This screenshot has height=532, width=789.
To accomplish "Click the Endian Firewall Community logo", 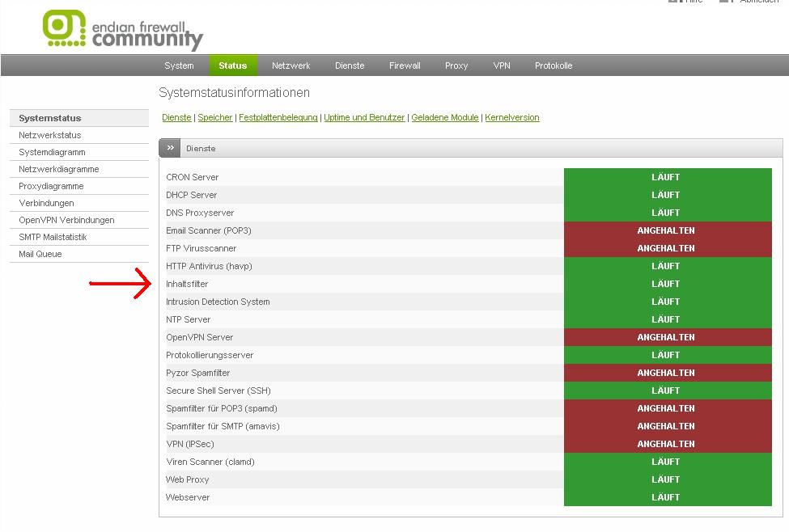I will pos(122,30).
